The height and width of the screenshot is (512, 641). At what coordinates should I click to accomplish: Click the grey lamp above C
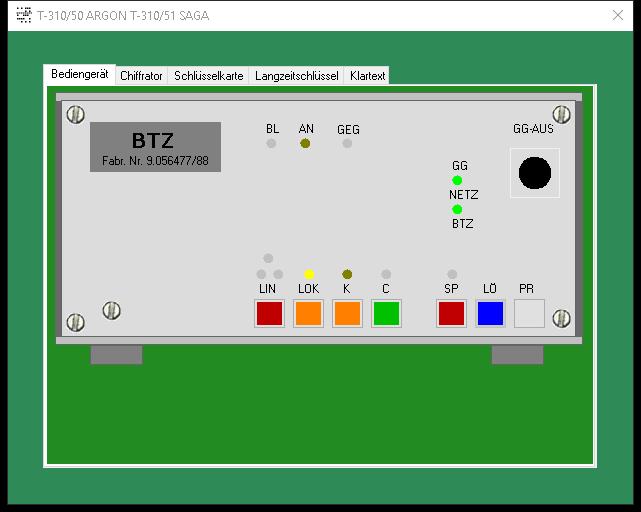(386, 274)
